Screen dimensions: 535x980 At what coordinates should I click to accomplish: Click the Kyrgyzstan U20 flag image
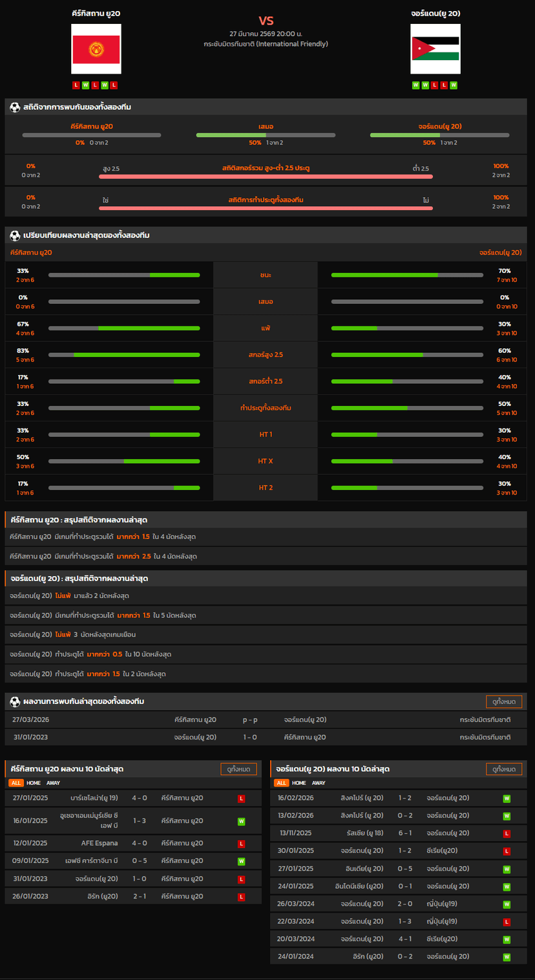[96, 49]
